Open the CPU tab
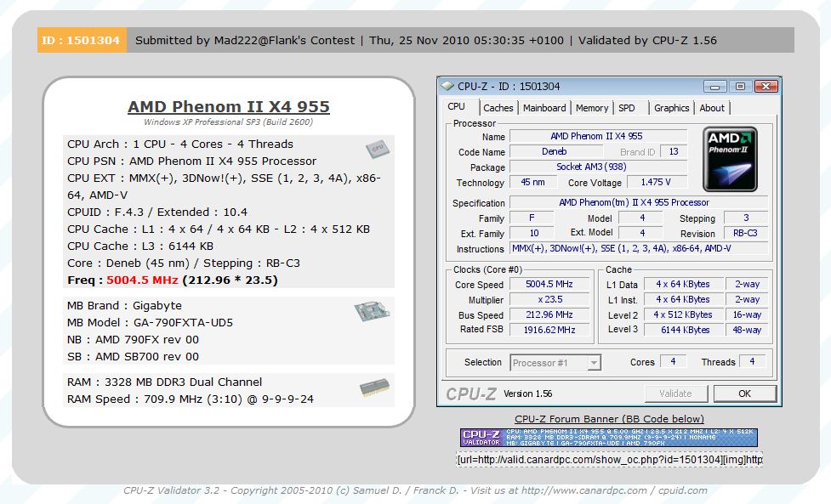 pyautogui.click(x=456, y=107)
